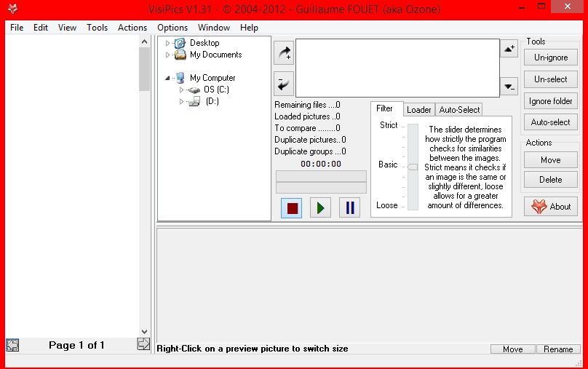Switch to the Auto-Select tab
Screen dimensions: 588x369
pyautogui.click(x=459, y=109)
